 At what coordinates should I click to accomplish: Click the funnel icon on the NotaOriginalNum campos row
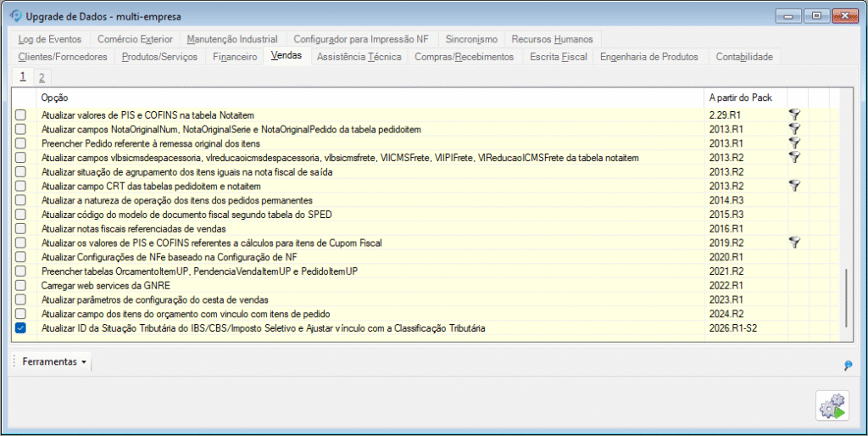point(794,128)
